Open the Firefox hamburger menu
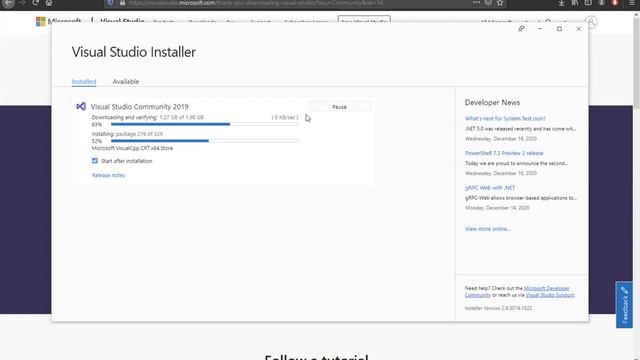The height and width of the screenshot is (360, 640). [x=631, y=3]
